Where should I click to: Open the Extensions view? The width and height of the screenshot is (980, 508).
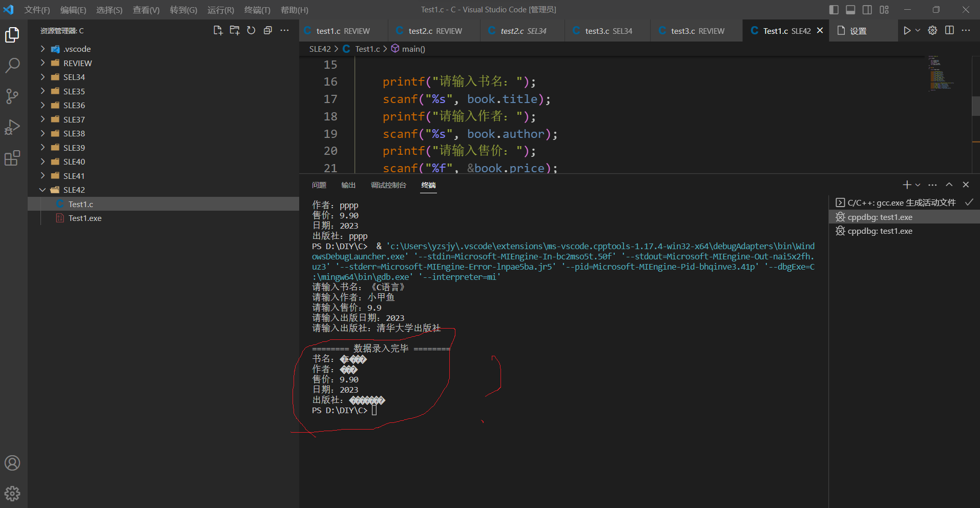coord(12,158)
